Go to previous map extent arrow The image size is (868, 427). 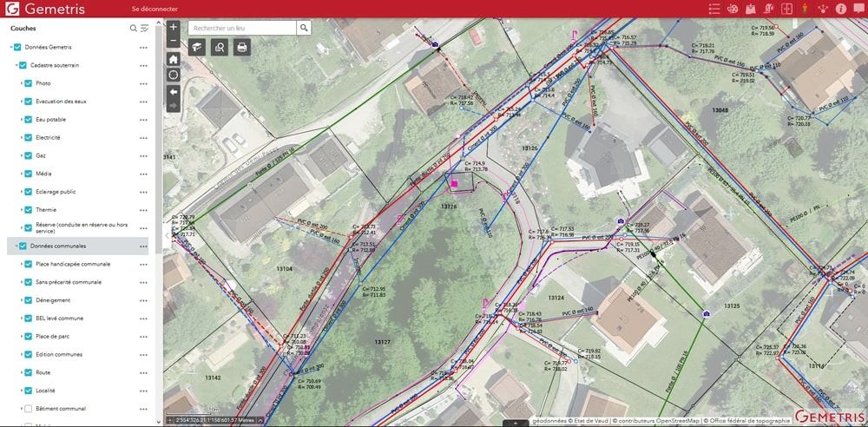click(x=174, y=91)
